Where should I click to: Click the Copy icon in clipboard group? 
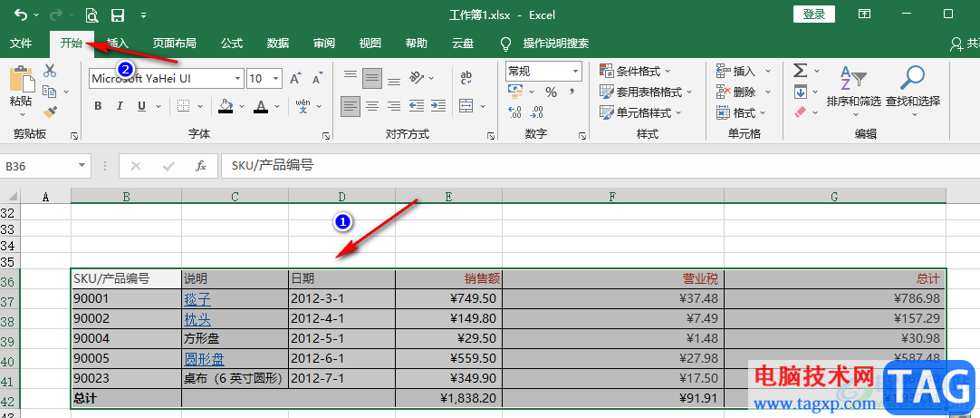pos(50,92)
